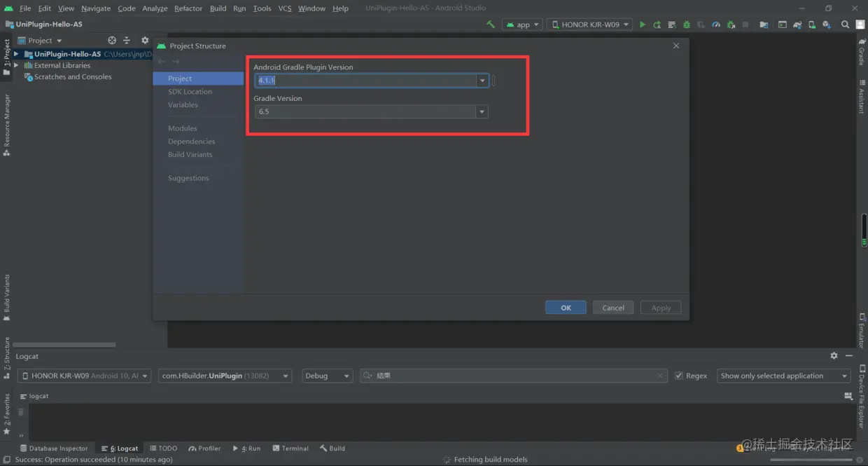This screenshot has height=466, width=868.
Task: Open Logcat device dropdown HONOR KJR-W09
Action: [x=84, y=376]
